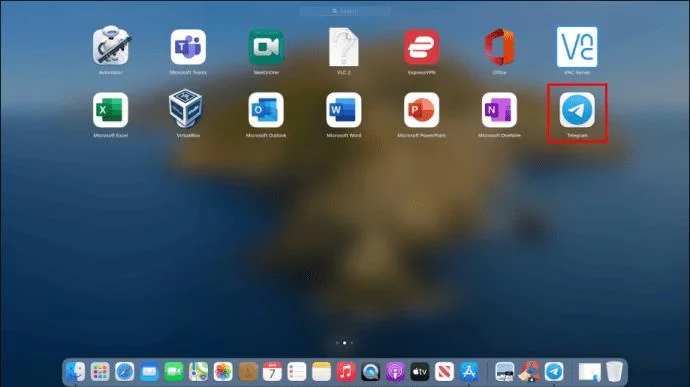Open Podcasts from the Dock
The image size is (690, 387).
coord(396,372)
